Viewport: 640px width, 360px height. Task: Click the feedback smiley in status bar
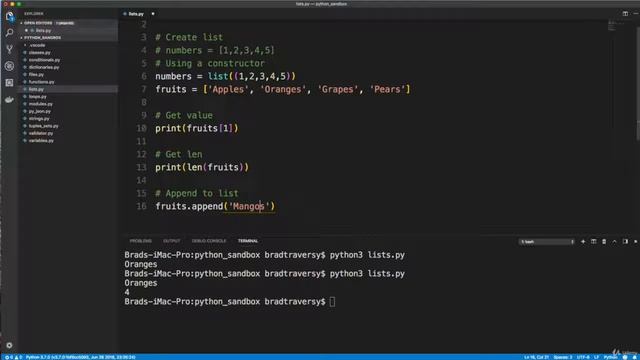625,357
